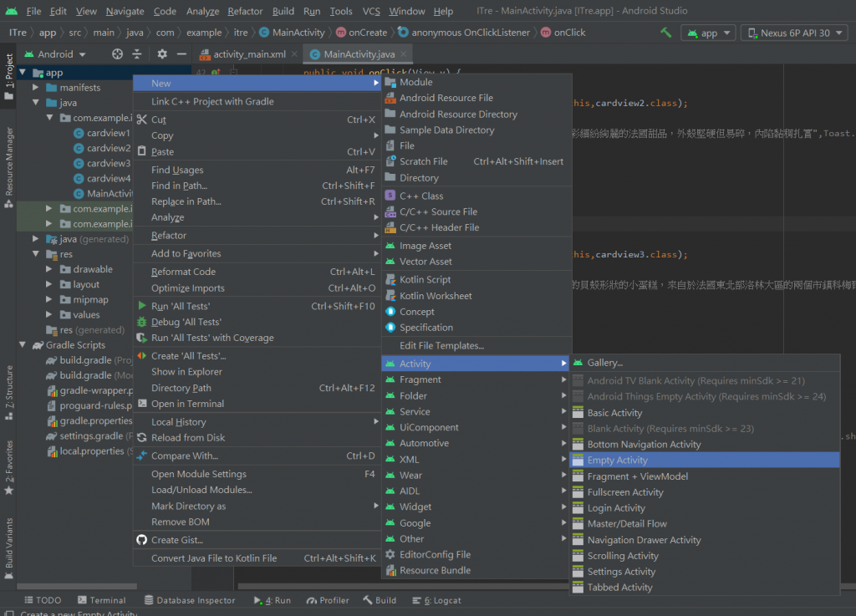856x616 pixels.
Task: Click Open in Terminal menu entry
Action: coord(257,404)
